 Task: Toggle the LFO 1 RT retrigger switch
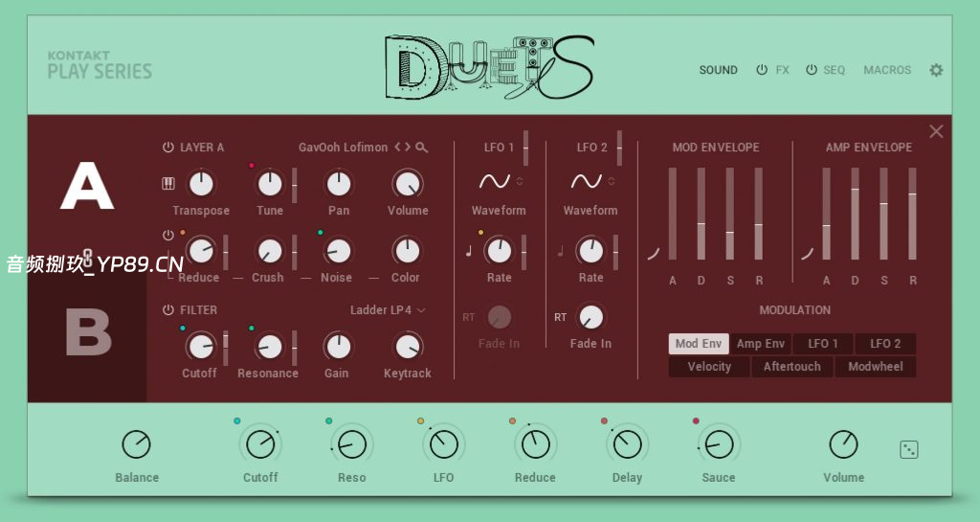(x=469, y=318)
